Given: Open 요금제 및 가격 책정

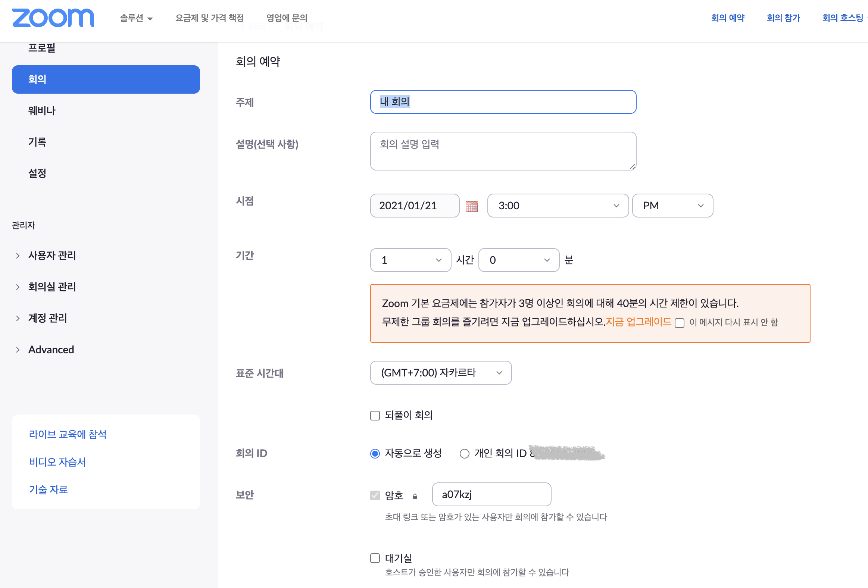Looking at the screenshot, I should point(209,18).
